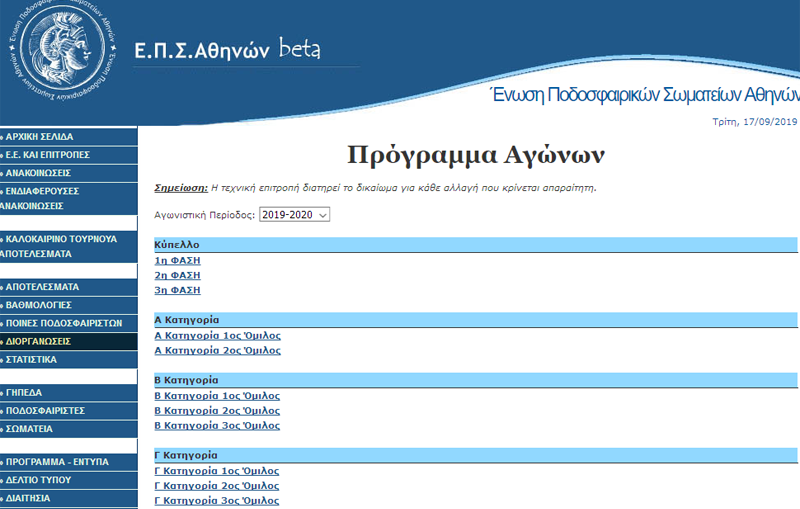This screenshot has height=509, width=800.
Task: Open Γ Κατηγορία 3ος Όμιλος link
Action: 217,501
